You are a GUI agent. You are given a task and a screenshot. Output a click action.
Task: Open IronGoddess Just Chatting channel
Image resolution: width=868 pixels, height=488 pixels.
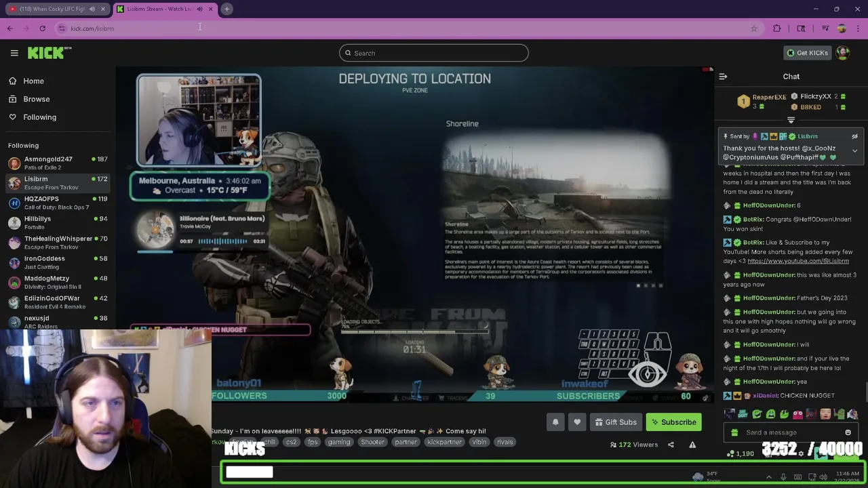pos(58,262)
